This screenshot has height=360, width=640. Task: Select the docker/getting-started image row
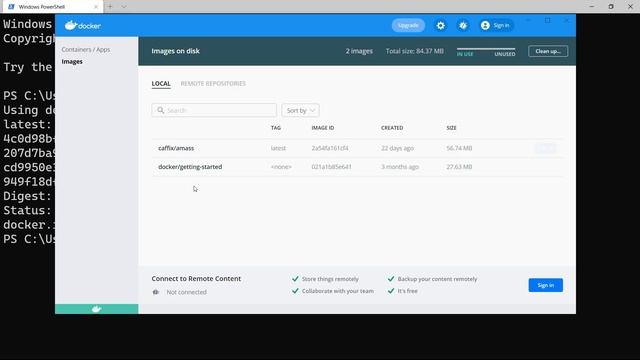[x=357, y=167]
